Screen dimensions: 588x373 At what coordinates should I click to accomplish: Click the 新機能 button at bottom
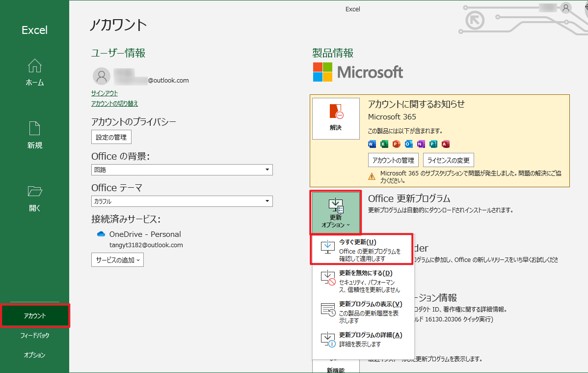pyautogui.click(x=336, y=367)
